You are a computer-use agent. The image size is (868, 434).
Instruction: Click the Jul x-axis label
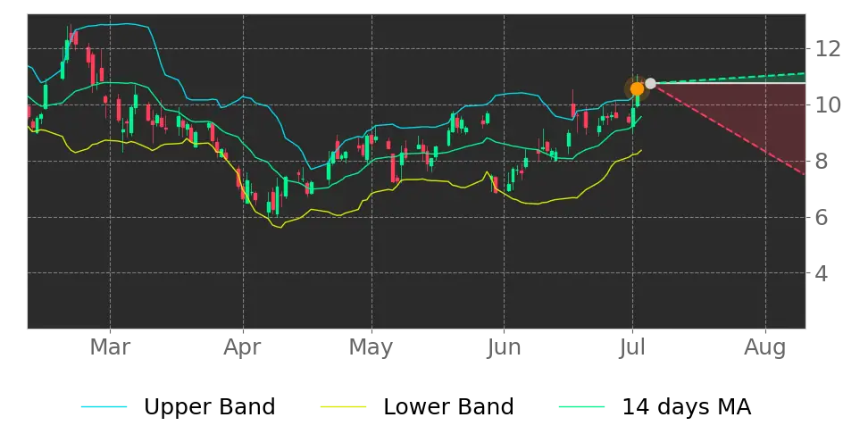click(632, 347)
